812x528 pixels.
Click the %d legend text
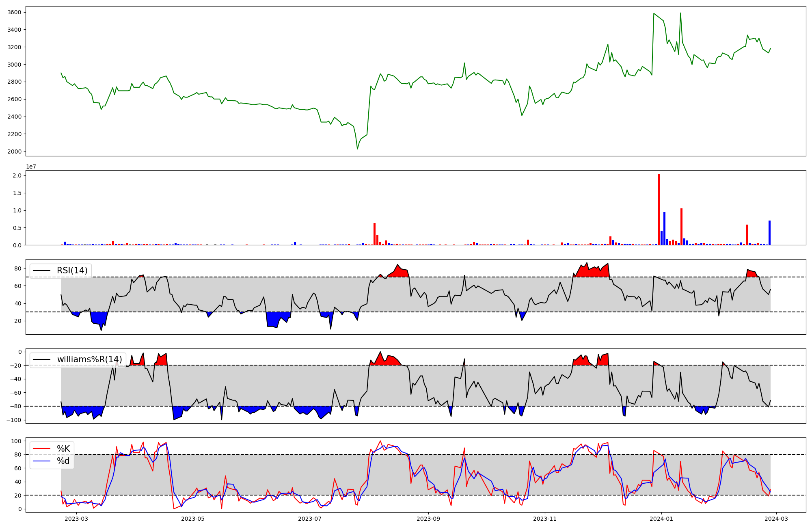(x=63, y=461)
